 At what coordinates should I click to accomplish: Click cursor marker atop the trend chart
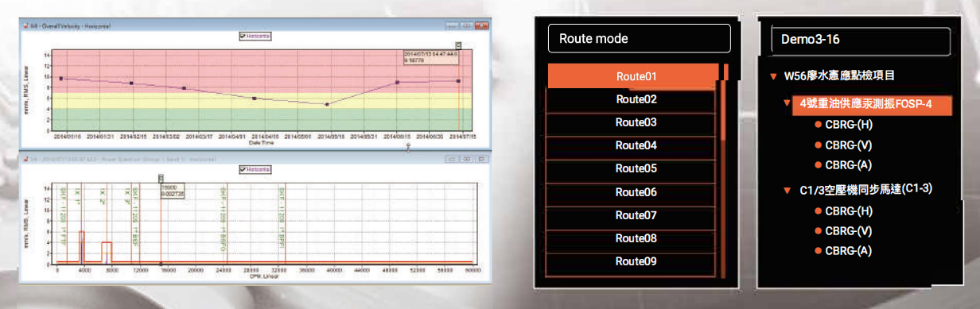tap(459, 45)
